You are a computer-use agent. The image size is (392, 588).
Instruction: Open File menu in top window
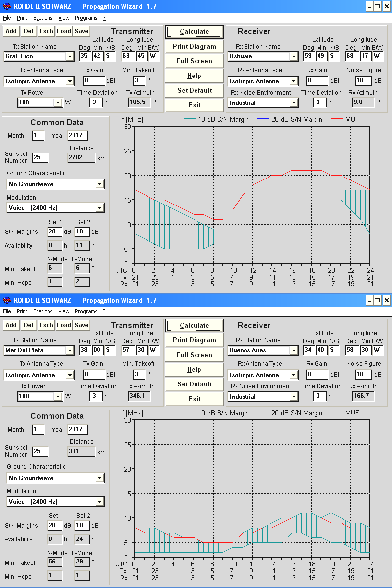pos(7,18)
